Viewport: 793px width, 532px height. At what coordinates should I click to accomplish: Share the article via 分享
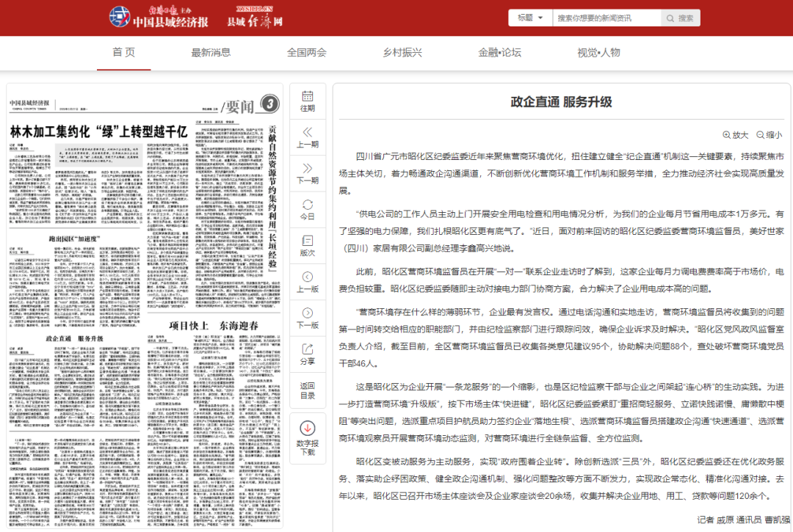[308, 354]
